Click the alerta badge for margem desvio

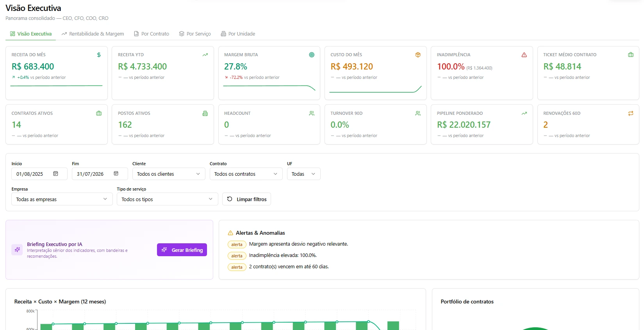pos(237,244)
